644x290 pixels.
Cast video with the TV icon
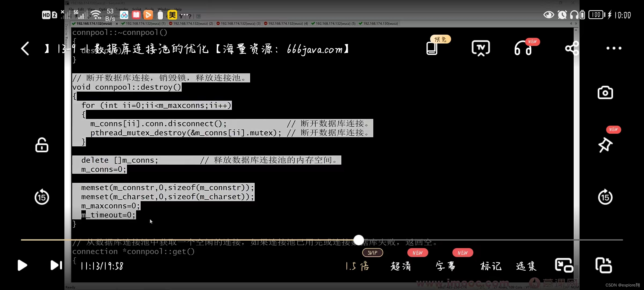click(481, 48)
